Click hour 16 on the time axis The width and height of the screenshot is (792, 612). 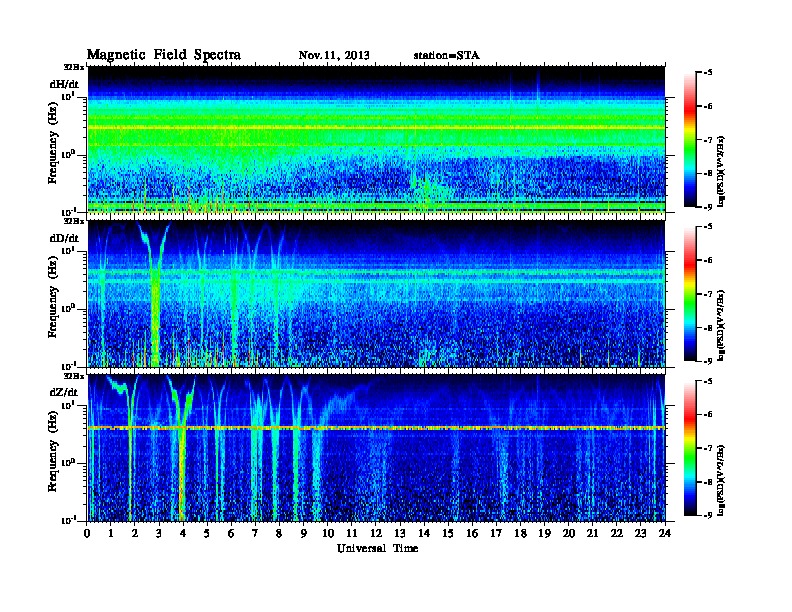tap(472, 533)
